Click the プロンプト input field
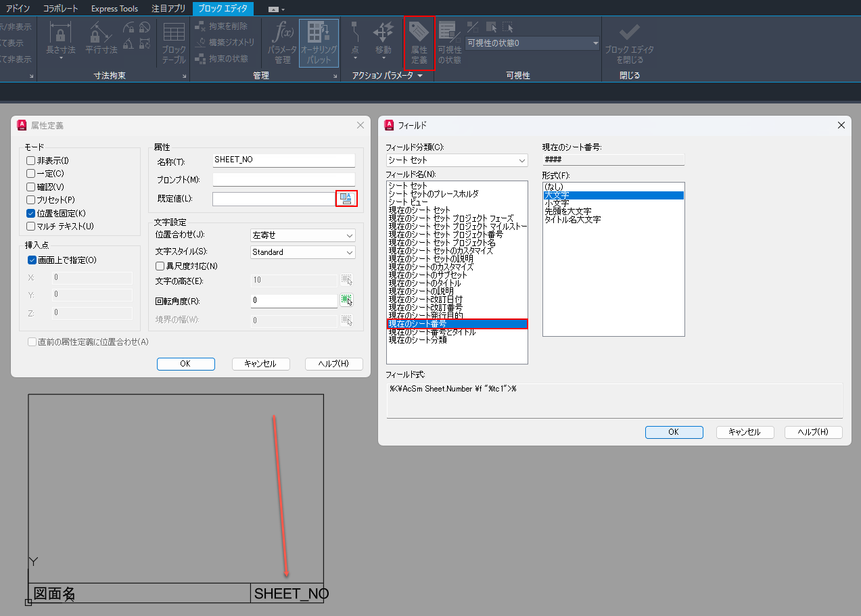This screenshot has height=616, width=861. click(x=283, y=179)
